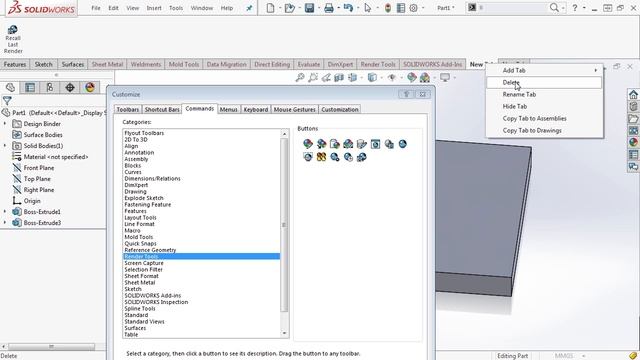Switch to Render Tools CommandManager tab
Image resolution: width=640 pixels, height=360 pixels.
coord(378,64)
